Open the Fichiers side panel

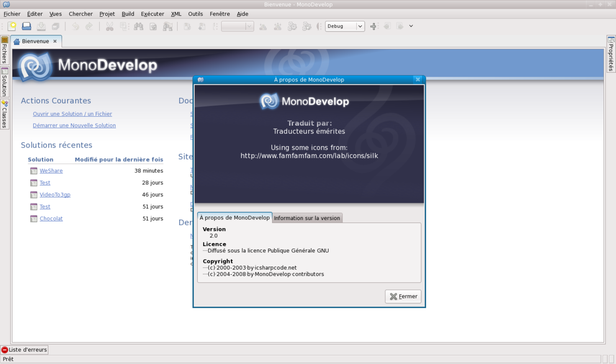point(4,51)
